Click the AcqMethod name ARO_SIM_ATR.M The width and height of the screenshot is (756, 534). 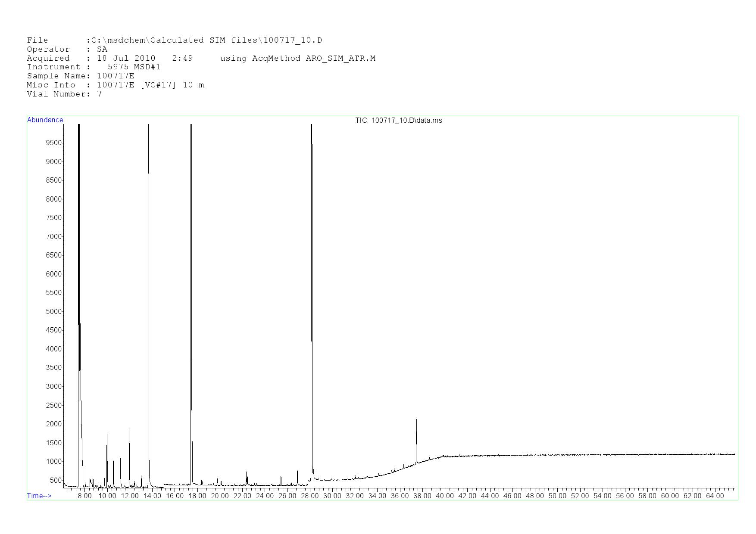(x=341, y=58)
